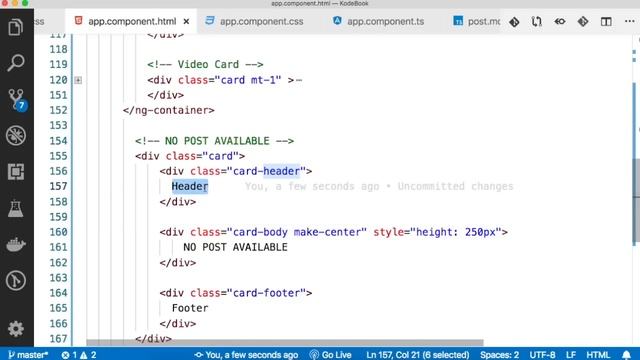
Task: Click the Ln 157, Col 21 cursor position
Action: point(418,355)
